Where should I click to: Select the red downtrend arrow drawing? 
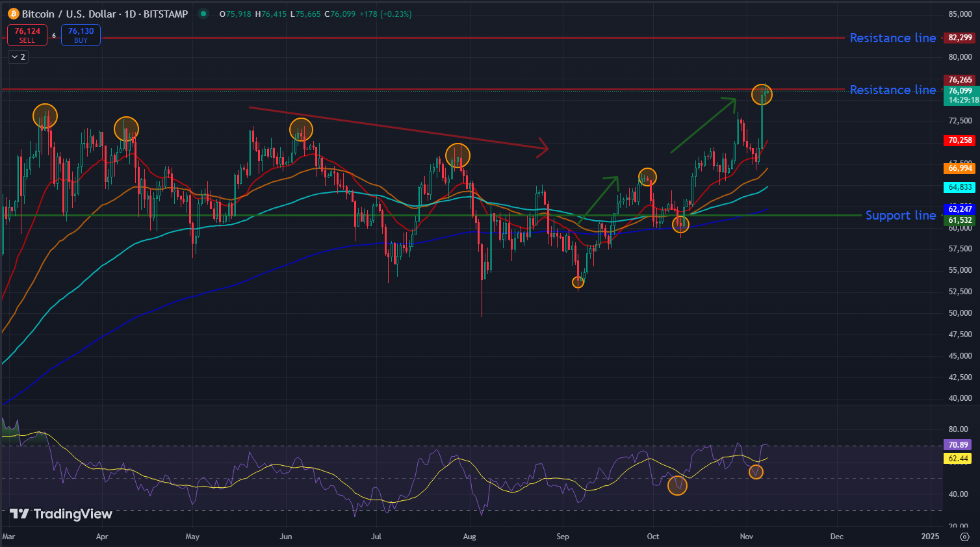click(398, 128)
